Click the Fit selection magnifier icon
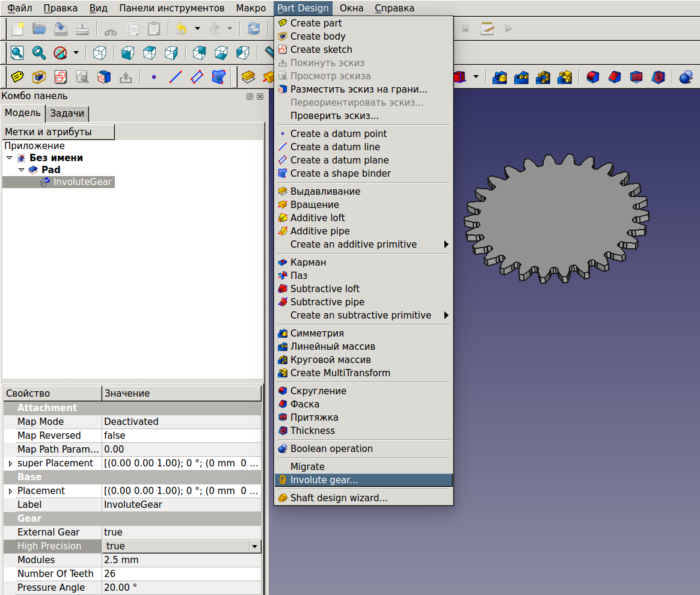Image resolution: width=700 pixels, height=595 pixels. click(x=39, y=53)
